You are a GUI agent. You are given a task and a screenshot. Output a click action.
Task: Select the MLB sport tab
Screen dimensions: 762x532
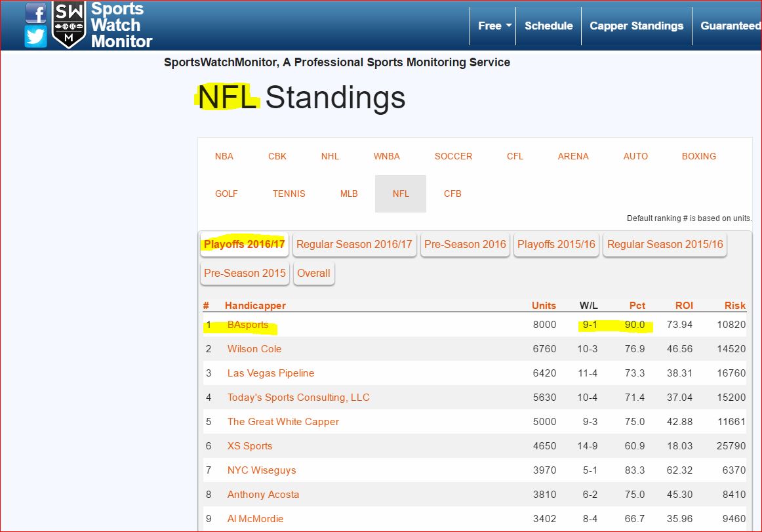point(349,194)
